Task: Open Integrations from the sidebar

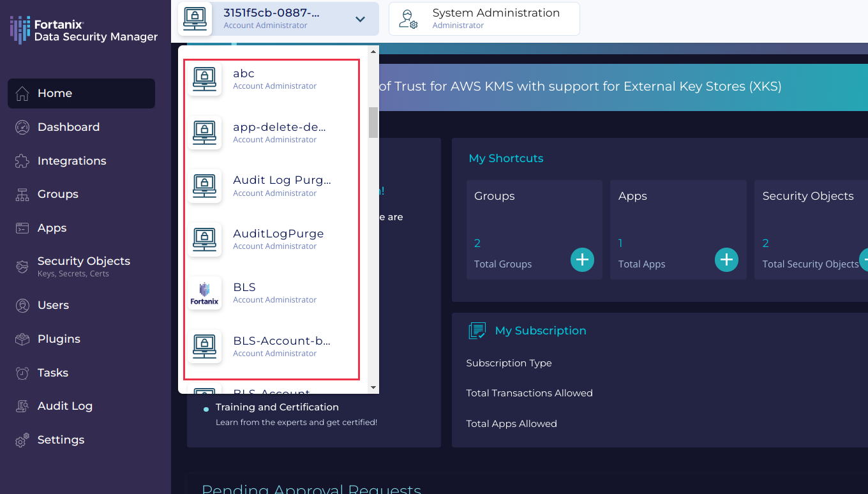Action: (71, 161)
